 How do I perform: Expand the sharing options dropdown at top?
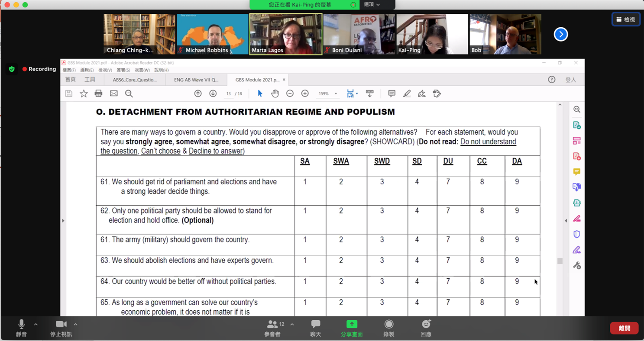click(372, 4)
